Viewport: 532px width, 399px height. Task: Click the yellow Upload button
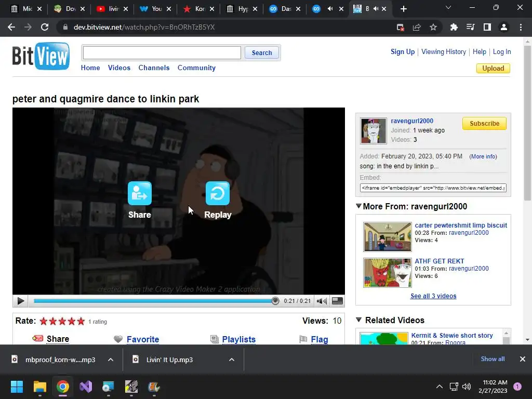pos(493,68)
